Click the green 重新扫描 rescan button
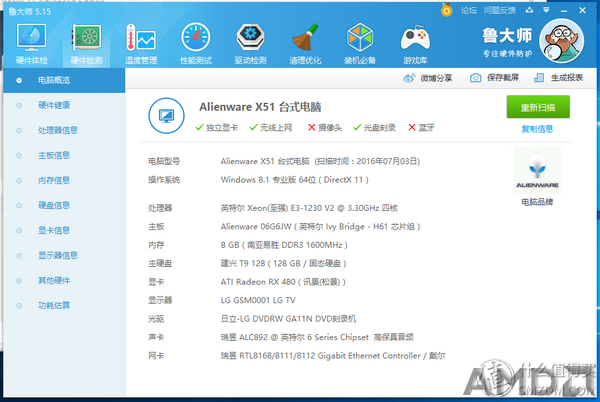The width and height of the screenshot is (600, 402). point(538,107)
